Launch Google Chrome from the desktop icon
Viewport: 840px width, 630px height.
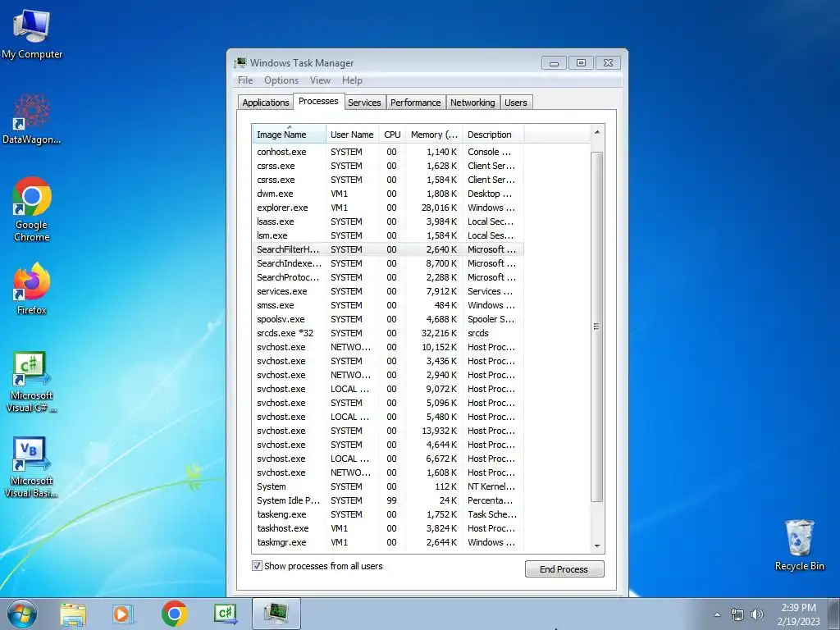click(32, 209)
